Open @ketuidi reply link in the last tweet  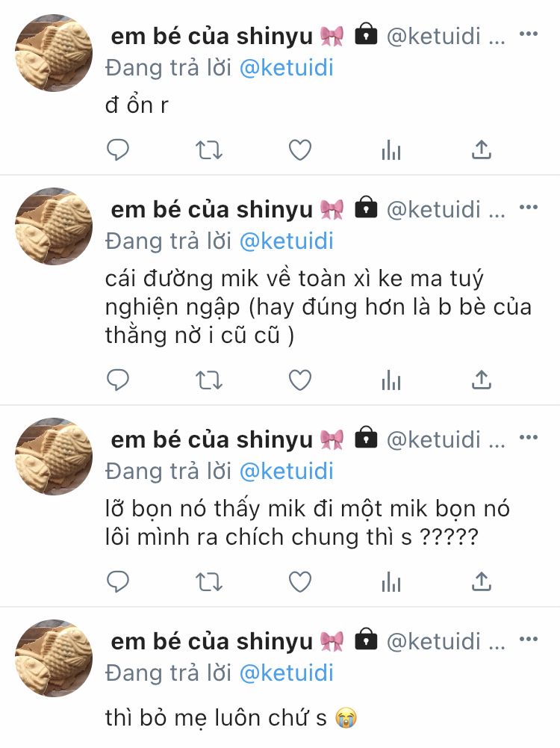point(287,673)
